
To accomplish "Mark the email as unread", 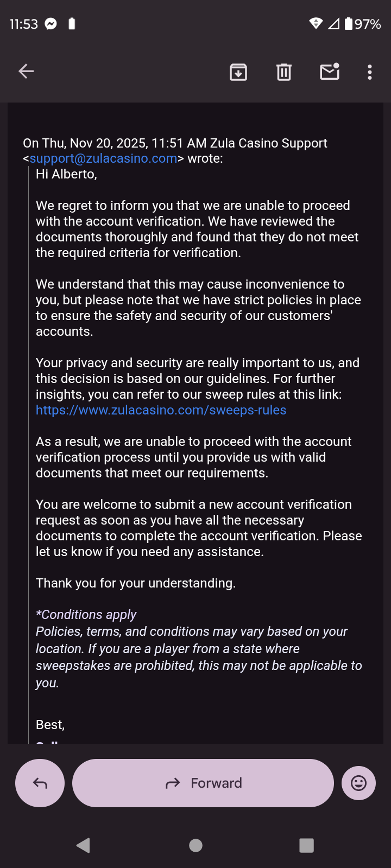I will [330, 72].
